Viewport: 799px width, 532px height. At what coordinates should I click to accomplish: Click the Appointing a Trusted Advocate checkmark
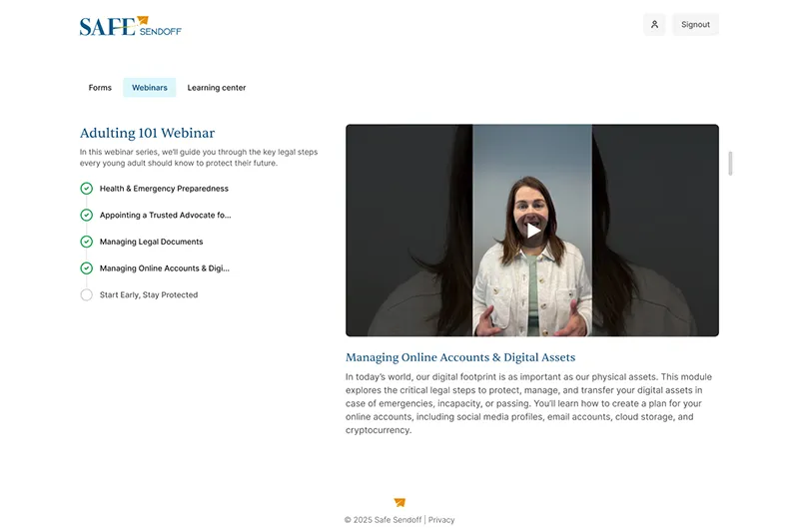point(87,215)
